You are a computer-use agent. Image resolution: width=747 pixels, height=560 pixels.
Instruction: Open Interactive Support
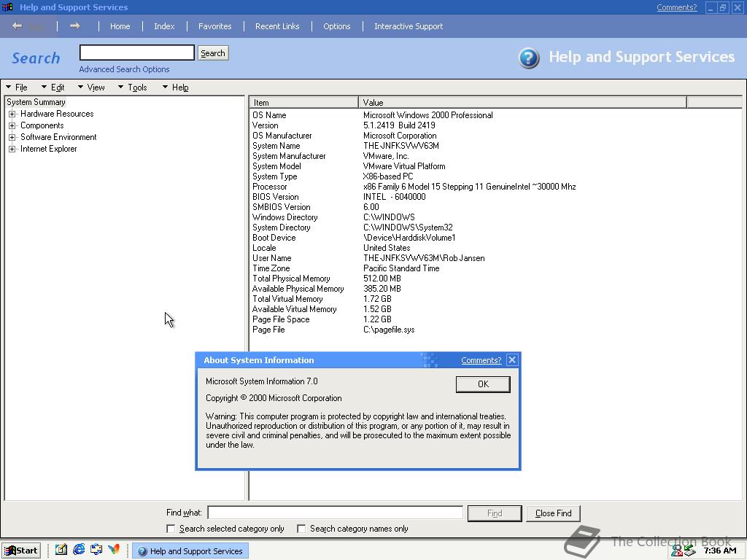409,26
